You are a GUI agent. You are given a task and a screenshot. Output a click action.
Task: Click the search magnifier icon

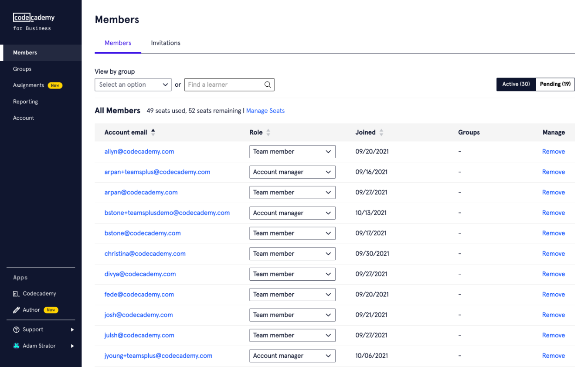pos(268,85)
